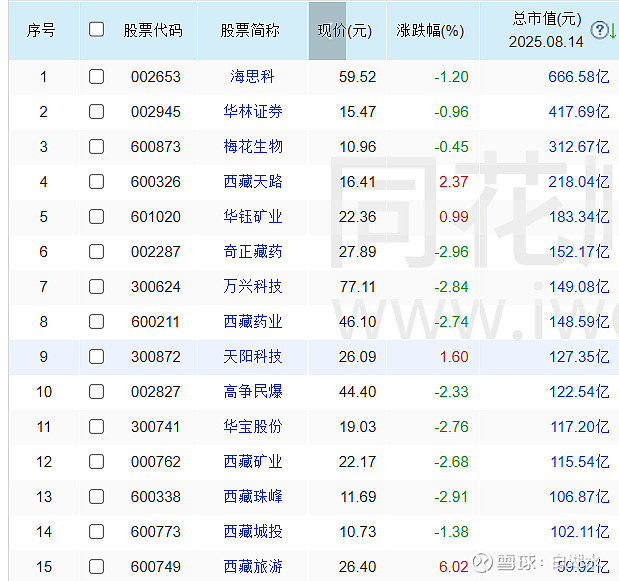Check the box for 002945 华林证券
This screenshot has height=581, width=619.
point(96,112)
